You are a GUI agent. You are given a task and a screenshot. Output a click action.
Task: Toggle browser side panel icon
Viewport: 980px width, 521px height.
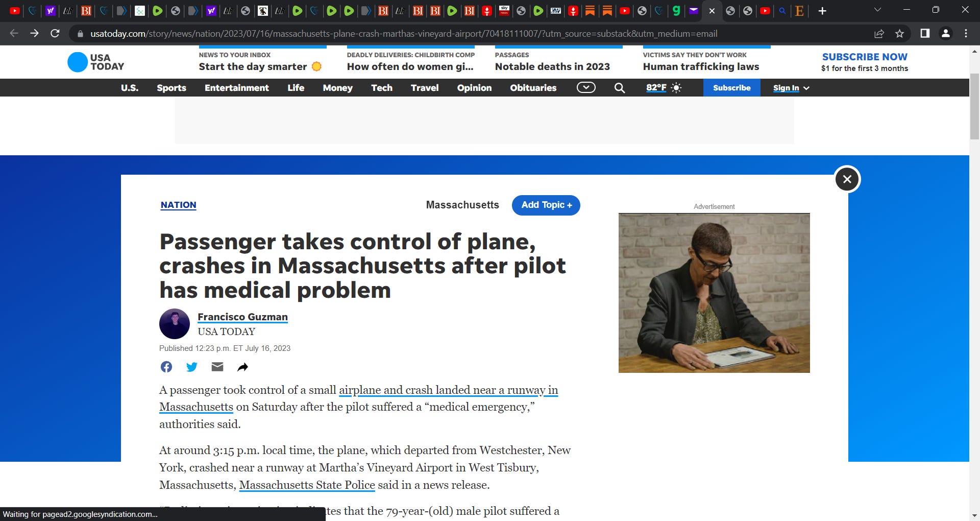tap(925, 34)
